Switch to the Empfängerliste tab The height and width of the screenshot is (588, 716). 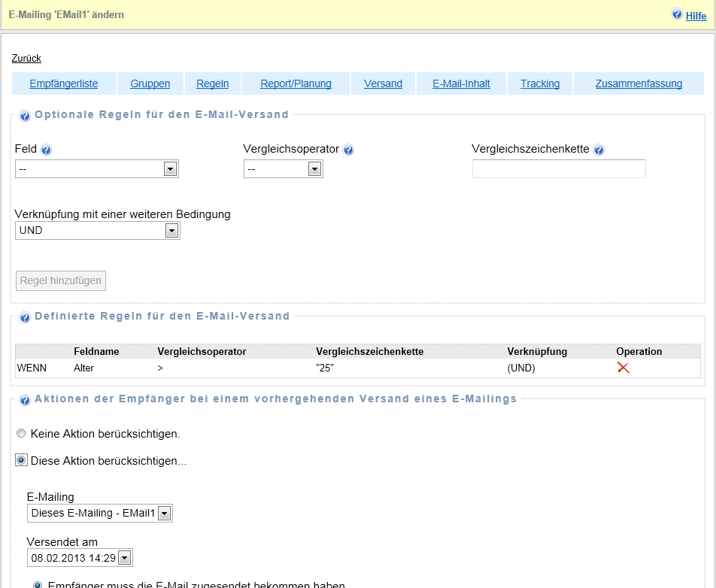click(64, 83)
